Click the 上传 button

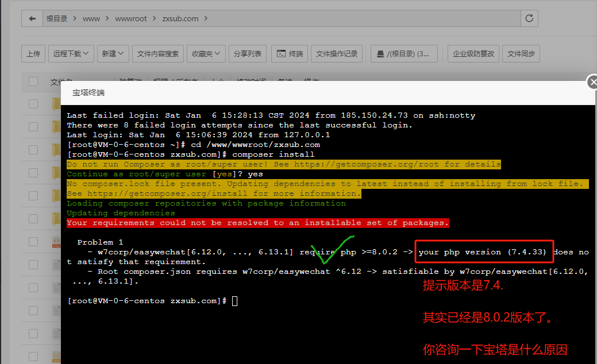click(x=33, y=53)
